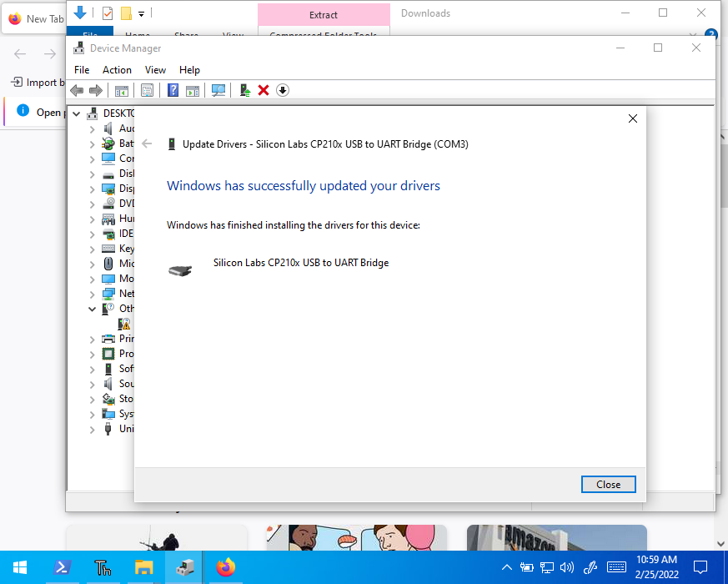728x584 pixels.
Task: Click the Update device driver toolbar icon
Action: click(244, 90)
